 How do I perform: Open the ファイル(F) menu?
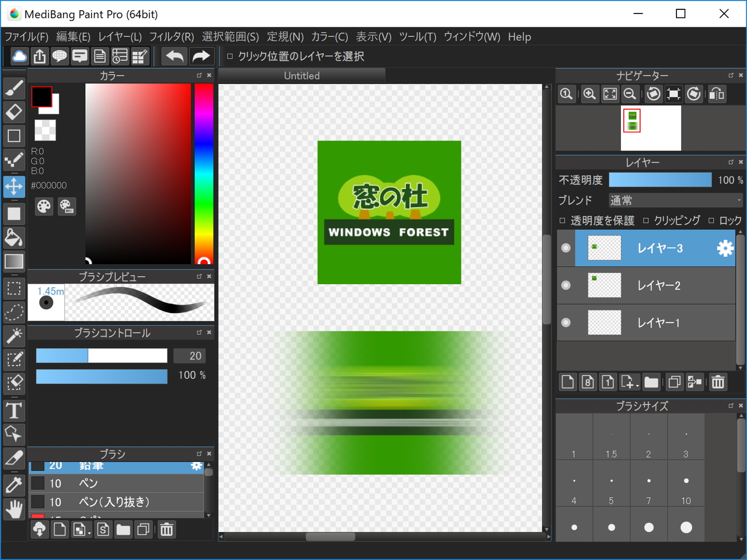26,36
